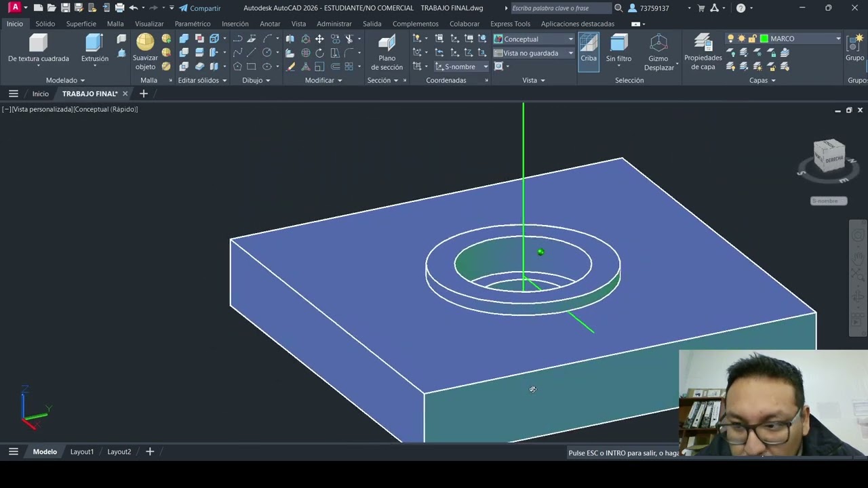868x488 pixels.
Task: Click the Move tool in Modificar
Action: click(319, 39)
